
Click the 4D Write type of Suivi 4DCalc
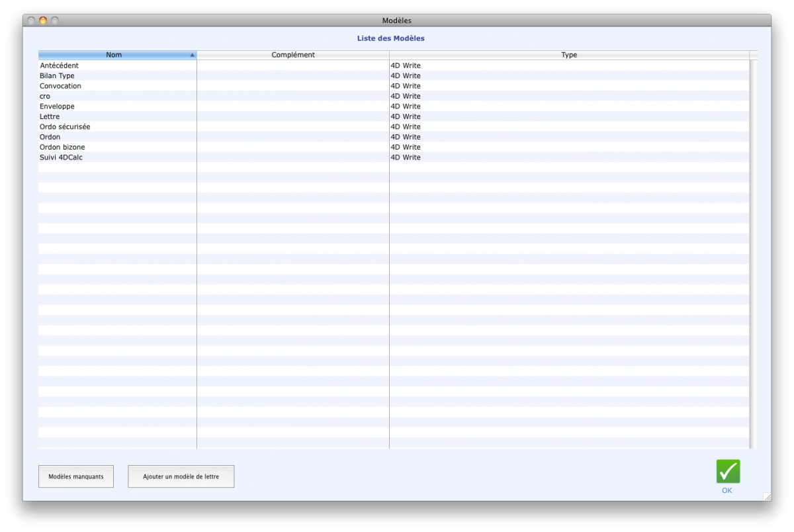click(x=406, y=157)
